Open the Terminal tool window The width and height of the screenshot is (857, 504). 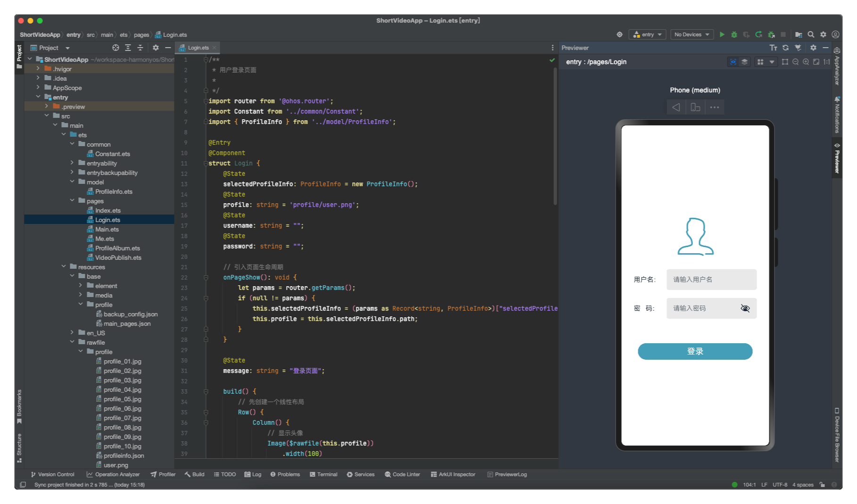tap(323, 474)
